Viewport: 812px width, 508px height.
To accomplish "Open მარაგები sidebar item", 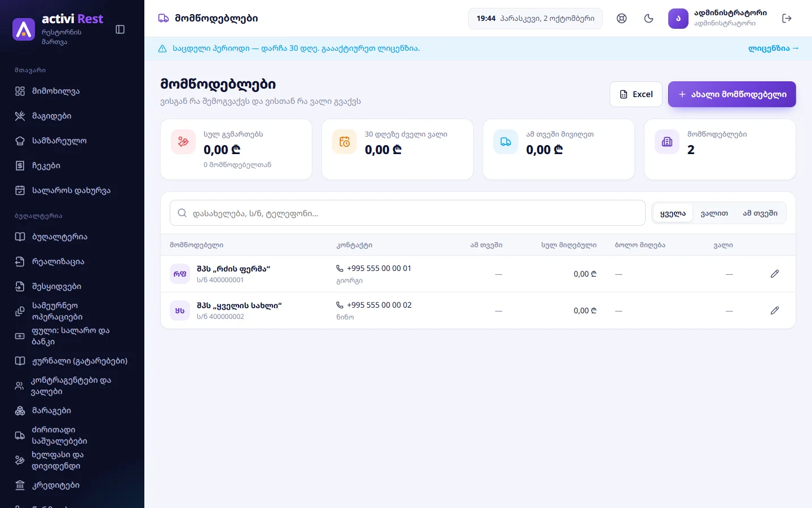I will 72,410.
